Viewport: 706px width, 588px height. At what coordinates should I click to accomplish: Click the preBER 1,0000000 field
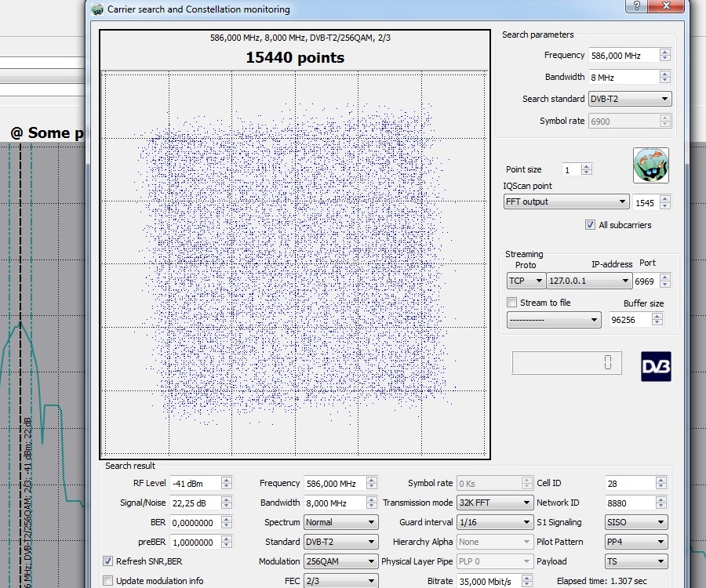pyautogui.click(x=196, y=542)
